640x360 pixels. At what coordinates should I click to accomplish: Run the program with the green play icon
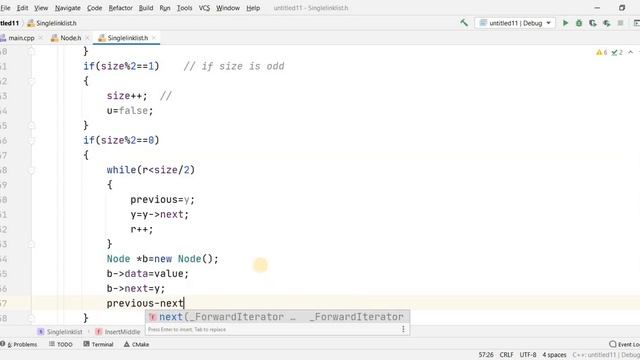pos(565,23)
